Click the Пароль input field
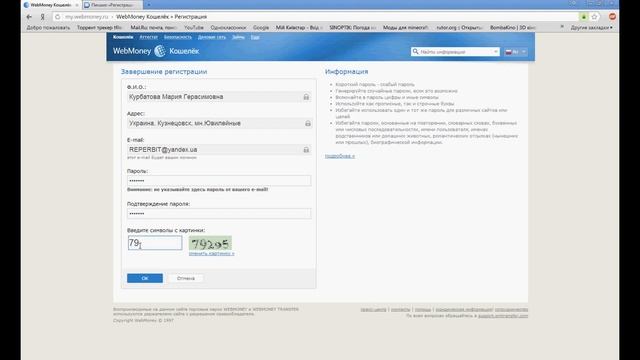The width and height of the screenshot is (640, 360). pyautogui.click(x=219, y=181)
